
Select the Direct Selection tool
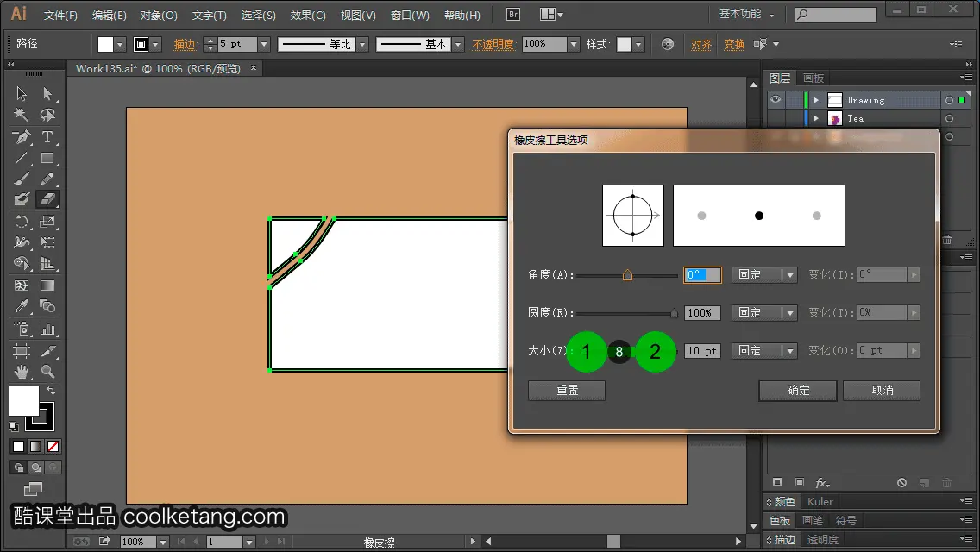(47, 94)
